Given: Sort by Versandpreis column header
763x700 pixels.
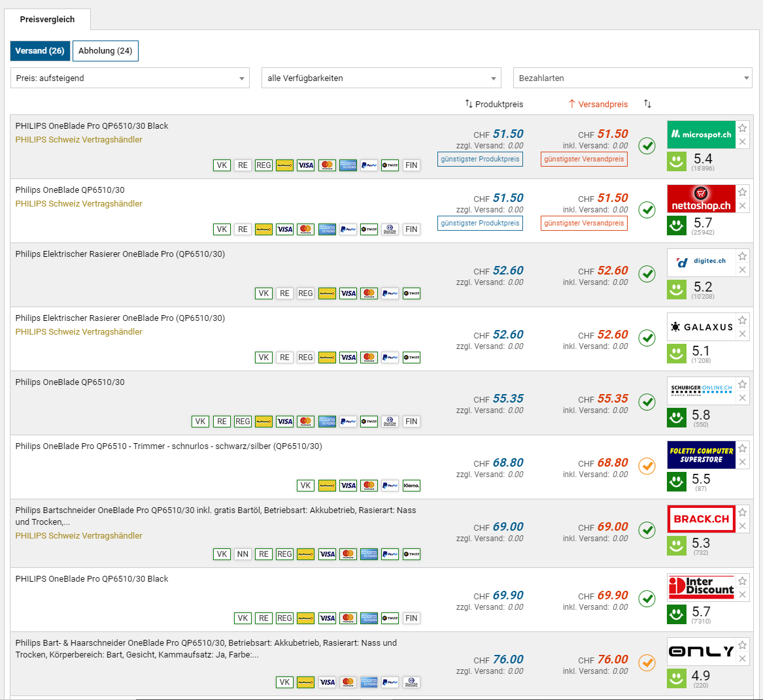Looking at the screenshot, I should pyautogui.click(x=598, y=104).
